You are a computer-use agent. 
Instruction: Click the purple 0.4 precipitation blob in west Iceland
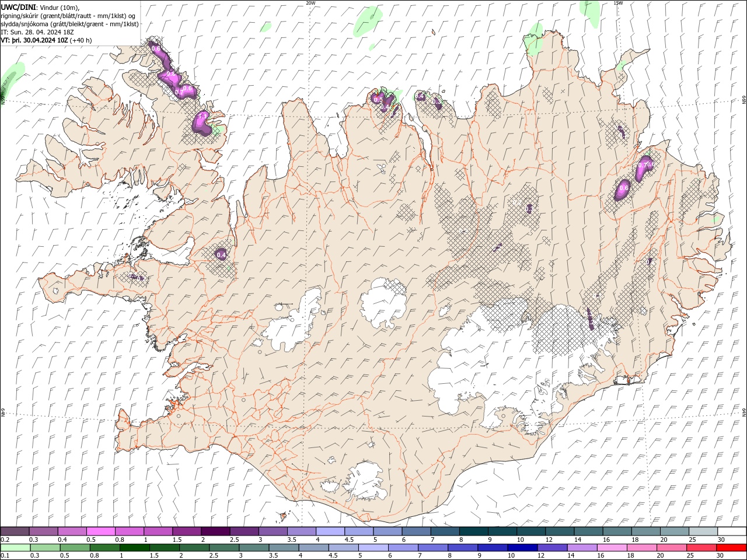[221, 254]
